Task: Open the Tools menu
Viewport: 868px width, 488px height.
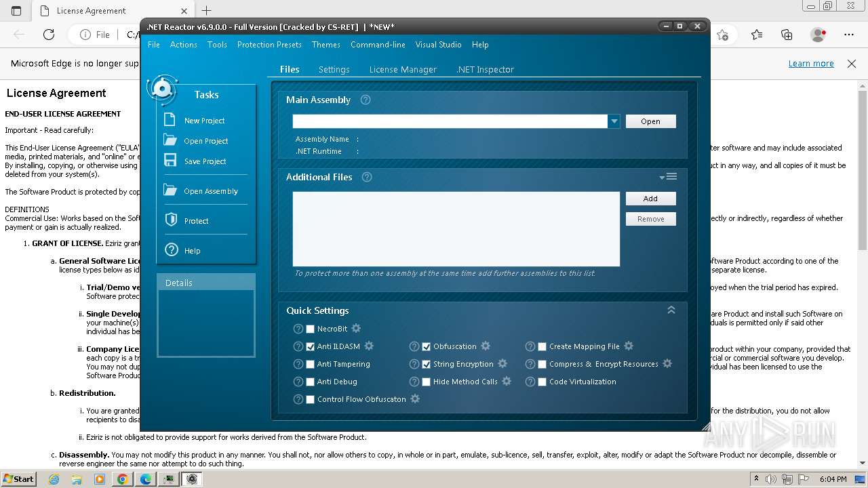Action: point(217,45)
